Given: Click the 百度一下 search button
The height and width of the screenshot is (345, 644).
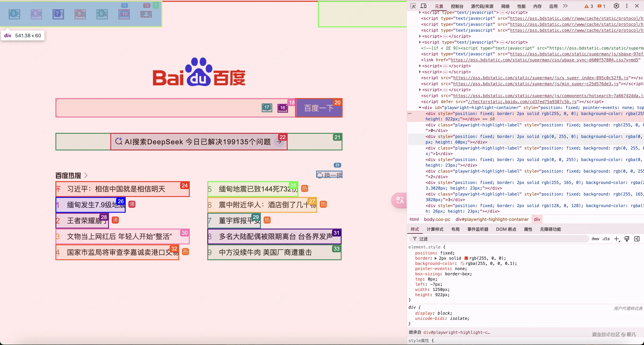Looking at the screenshot, I should pyautogui.click(x=318, y=108).
